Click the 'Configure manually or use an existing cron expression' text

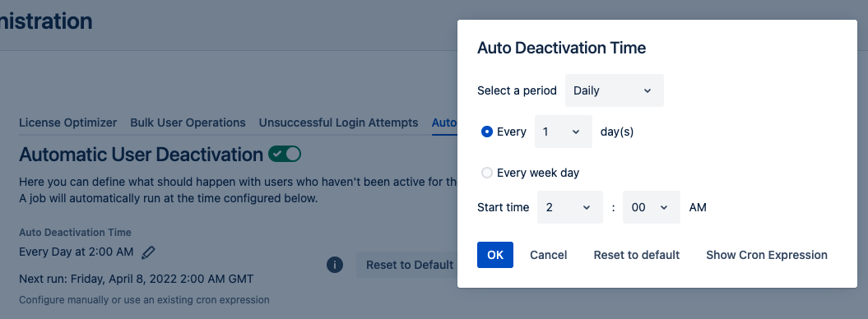pos(144,300)
